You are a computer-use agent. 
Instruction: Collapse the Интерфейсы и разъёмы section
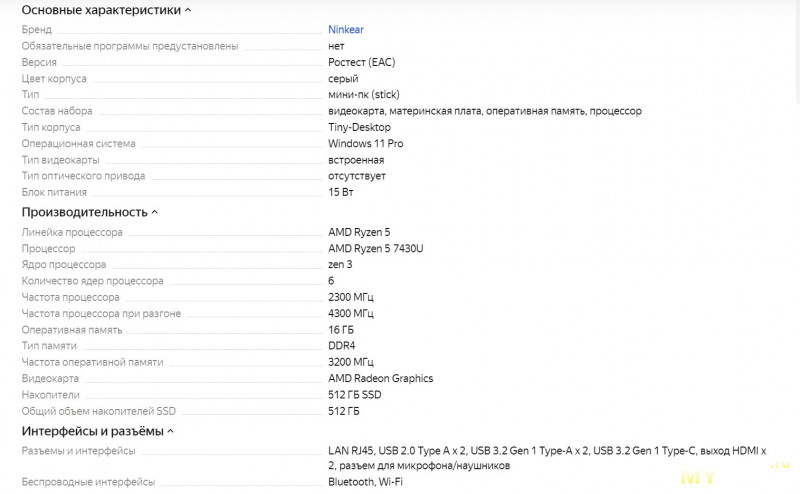coord(171,432)
